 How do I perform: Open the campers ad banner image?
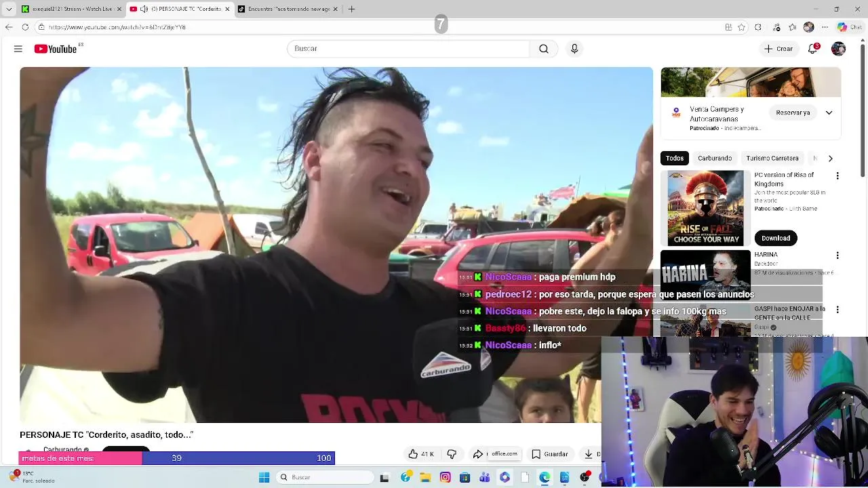coord(751,83)
